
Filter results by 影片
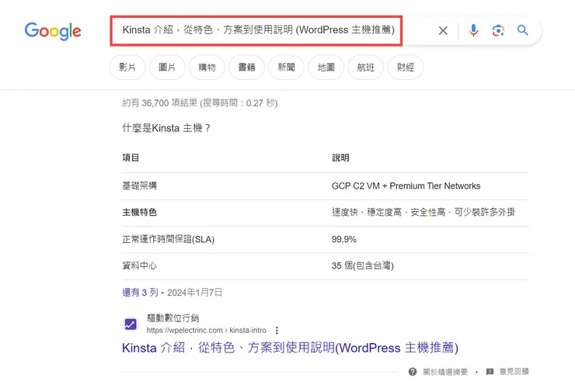click(x=127, y=67)
